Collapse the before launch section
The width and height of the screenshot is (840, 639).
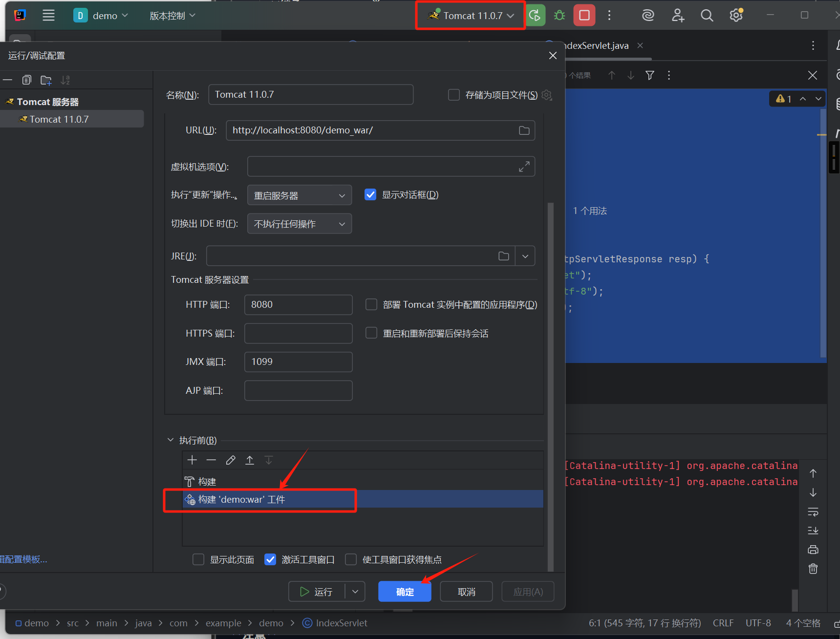tap(171, 440)
